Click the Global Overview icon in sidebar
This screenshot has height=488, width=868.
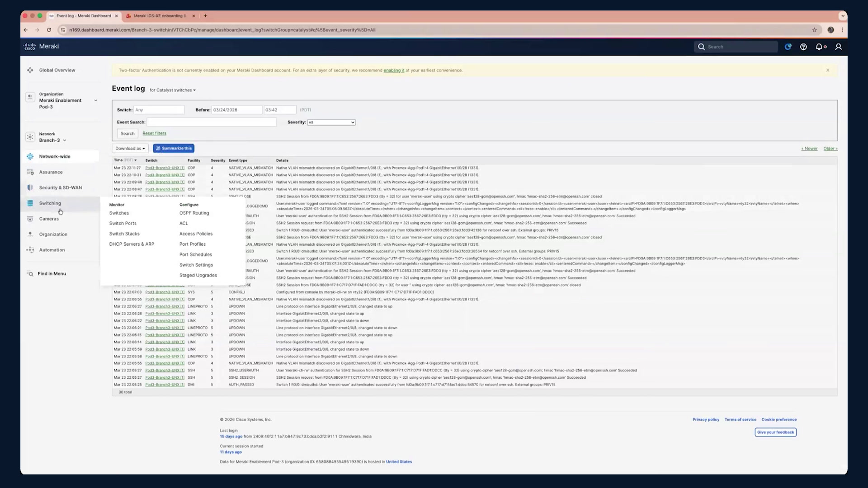point(30,70)
